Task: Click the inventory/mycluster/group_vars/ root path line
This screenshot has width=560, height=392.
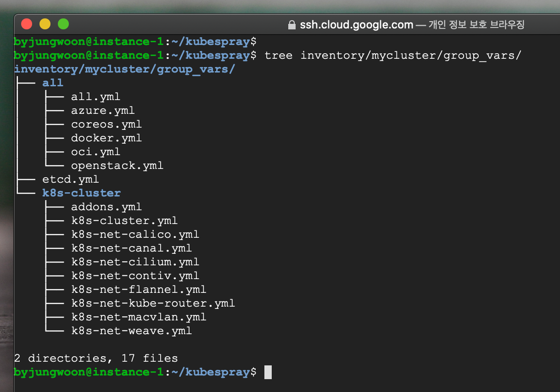Action: [125, 69]
